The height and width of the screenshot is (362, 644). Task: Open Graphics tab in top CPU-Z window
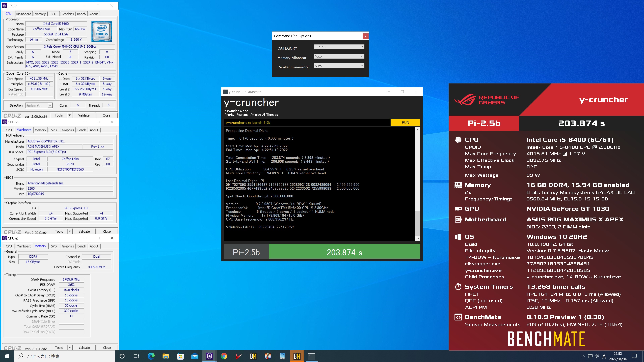tap(67, 14)
